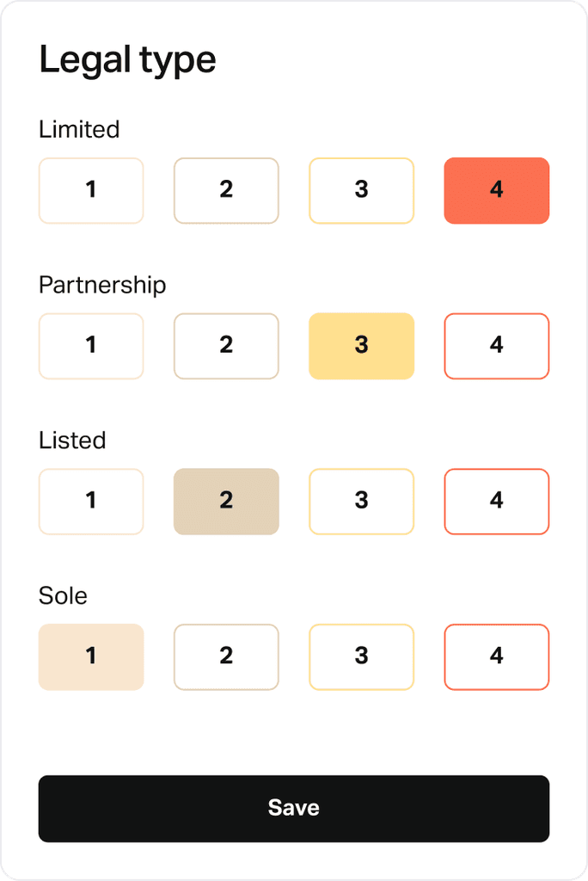
Task: Click the filled tan 2 under Listed
Action: tap(226, 502)
